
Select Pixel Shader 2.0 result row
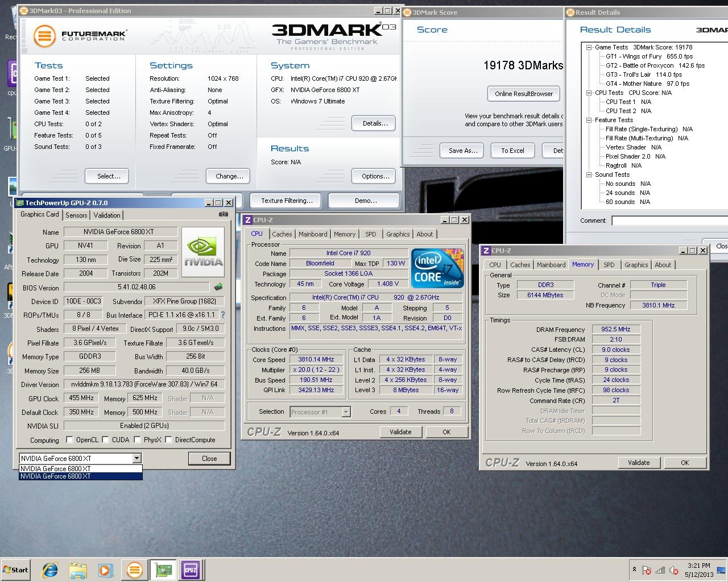pyautogui.click(x=635, y=156)
